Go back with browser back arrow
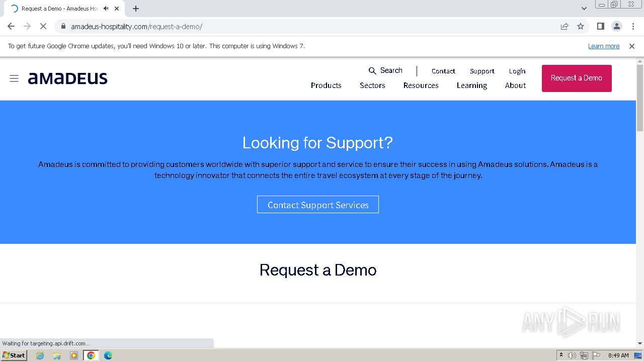The width and height of the screenshot is (644, 362). pos(11,26)
